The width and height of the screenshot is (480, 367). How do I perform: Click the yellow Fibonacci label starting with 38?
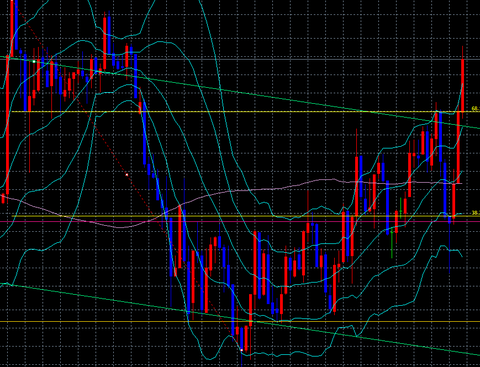point(476,213)
